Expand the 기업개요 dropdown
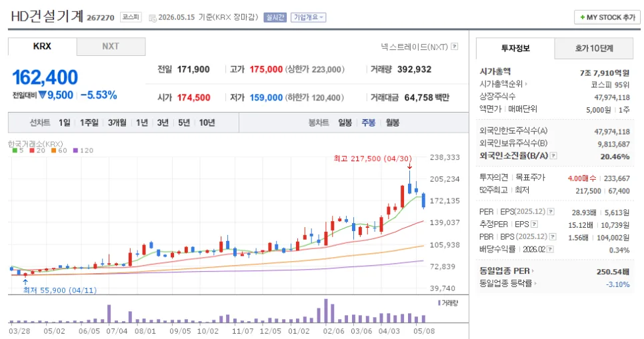The height and width of the screenshot is (339, 644). point(309,17)
